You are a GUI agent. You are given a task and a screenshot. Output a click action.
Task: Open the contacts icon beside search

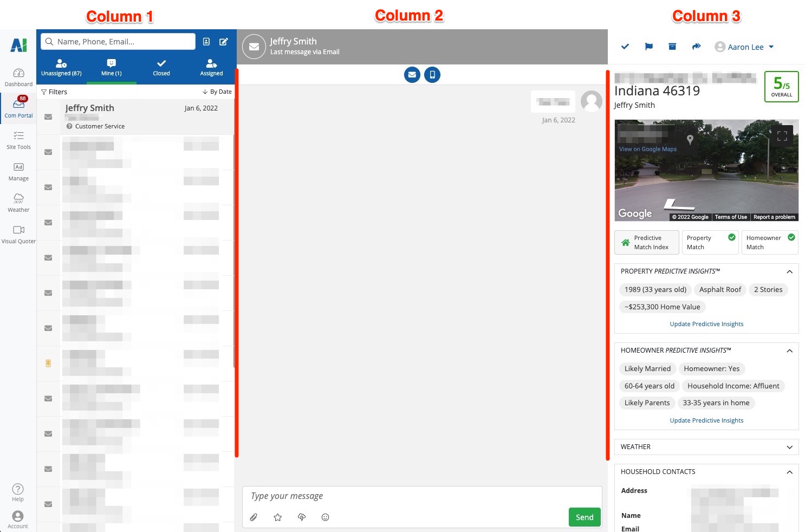(x=206, y=42)
